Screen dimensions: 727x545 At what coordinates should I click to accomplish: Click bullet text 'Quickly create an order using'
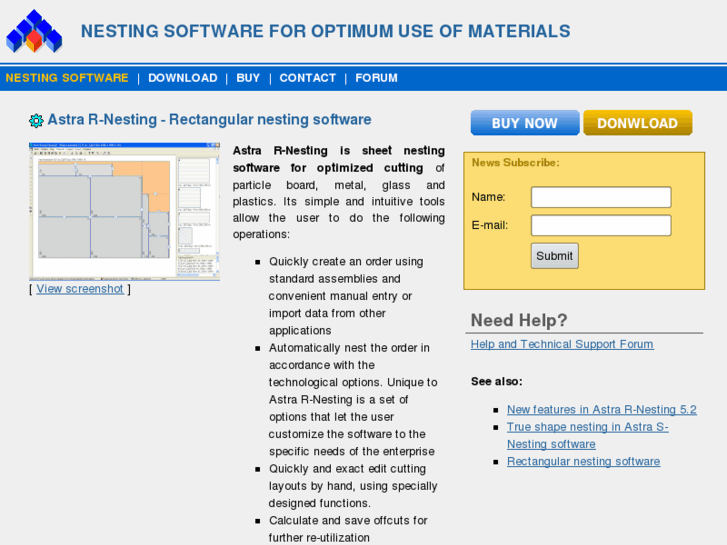click(346, 262)
